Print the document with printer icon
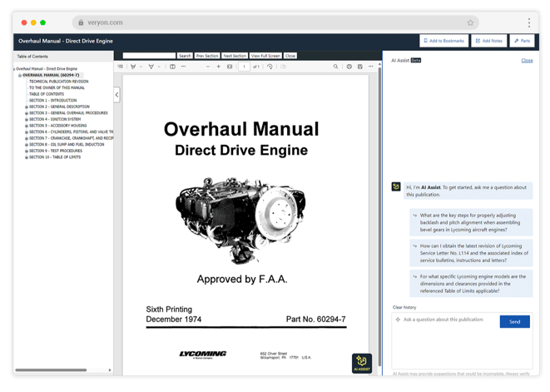This screenshot has height=392, width=550. click(349, 67)
